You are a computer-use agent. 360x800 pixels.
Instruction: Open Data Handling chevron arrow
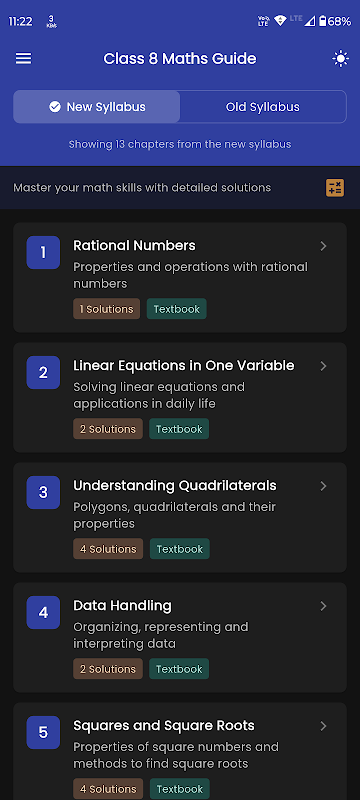(323, 606)
